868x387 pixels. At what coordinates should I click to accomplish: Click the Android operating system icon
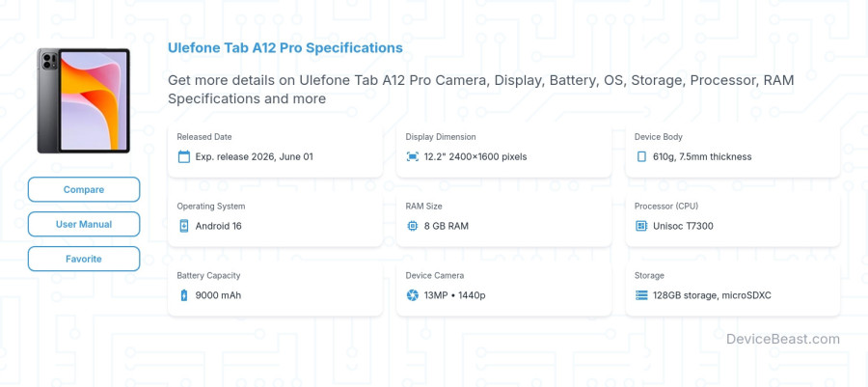pos(184,226)
